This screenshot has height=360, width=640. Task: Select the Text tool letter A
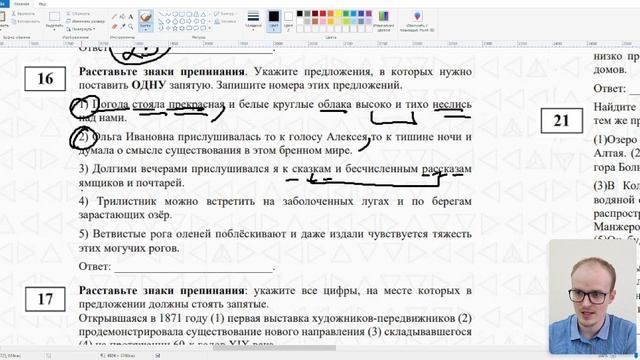[131, 17]
